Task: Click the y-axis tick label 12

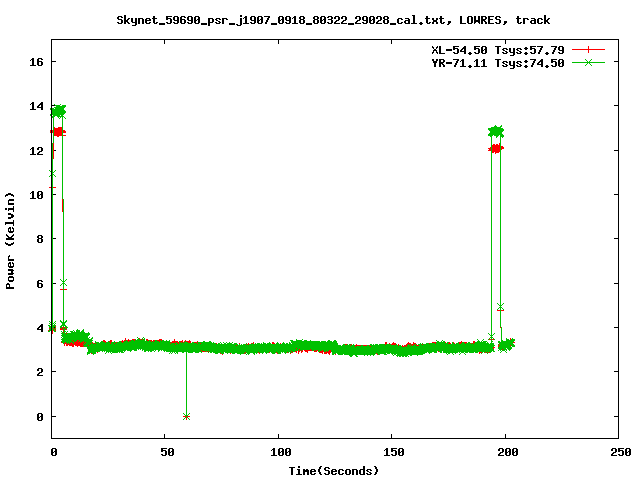Action: pos(36,151)
